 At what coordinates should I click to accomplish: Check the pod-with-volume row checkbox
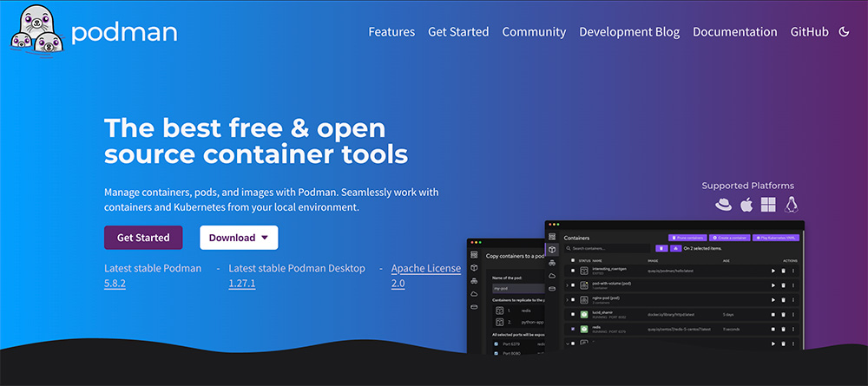573,285
